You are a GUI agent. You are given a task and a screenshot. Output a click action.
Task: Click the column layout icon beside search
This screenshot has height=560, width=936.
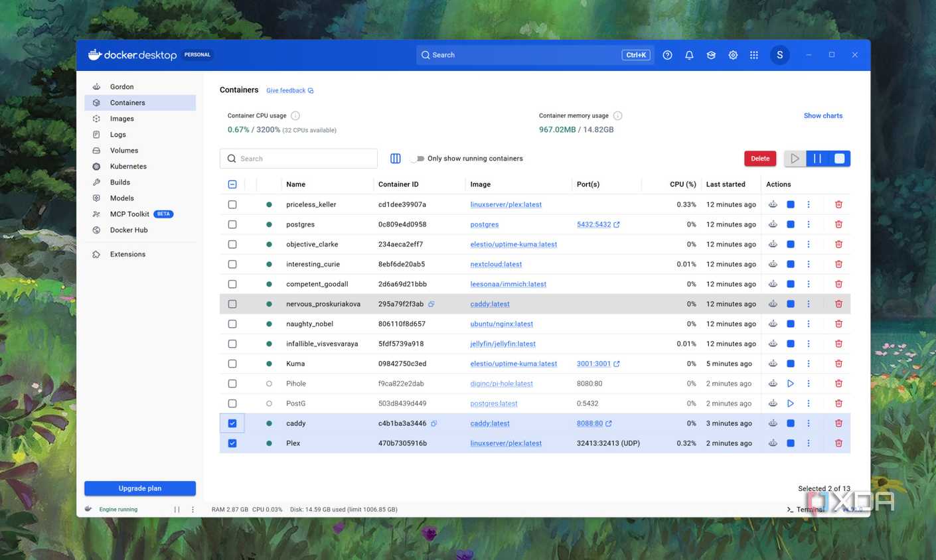coord(396,159)
